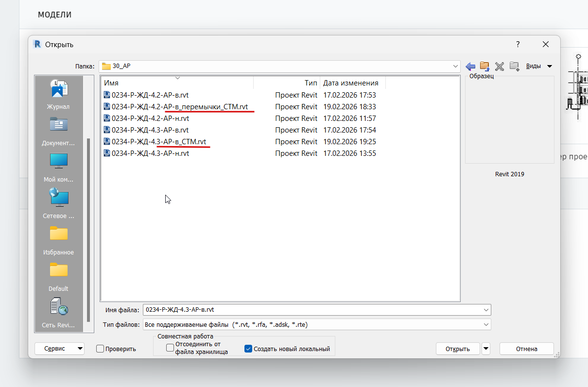Select file 0234-Р-ЖД-4.3-АР-в.rvt
This screenshot has height=387, width=588.
coord(150,130)
